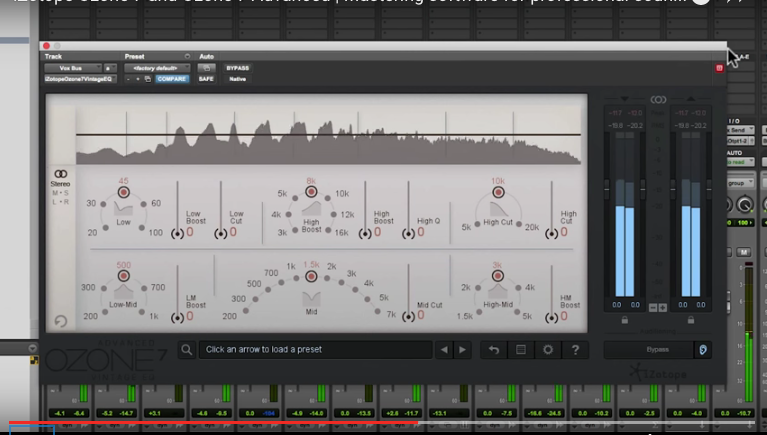Click the magnifier preset search icon

click(186, 349)
